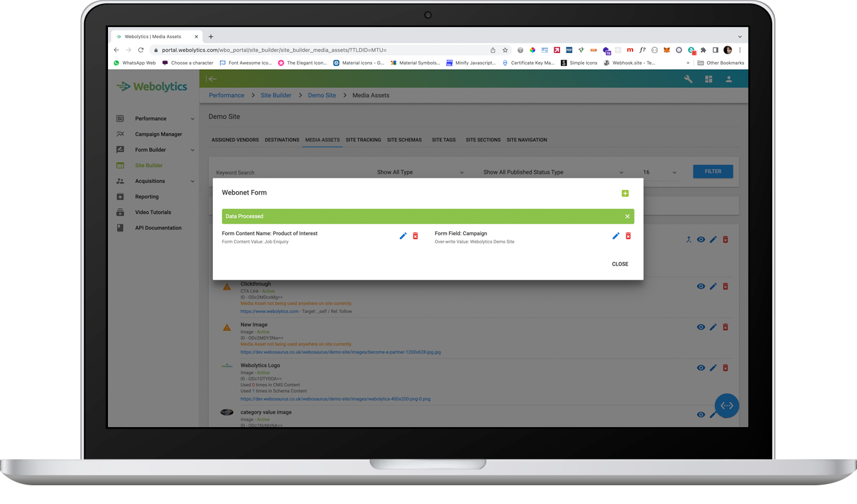Expand the Acquisitions sidebar menu
The image size is (857, 504).
(x=155, y=181)
